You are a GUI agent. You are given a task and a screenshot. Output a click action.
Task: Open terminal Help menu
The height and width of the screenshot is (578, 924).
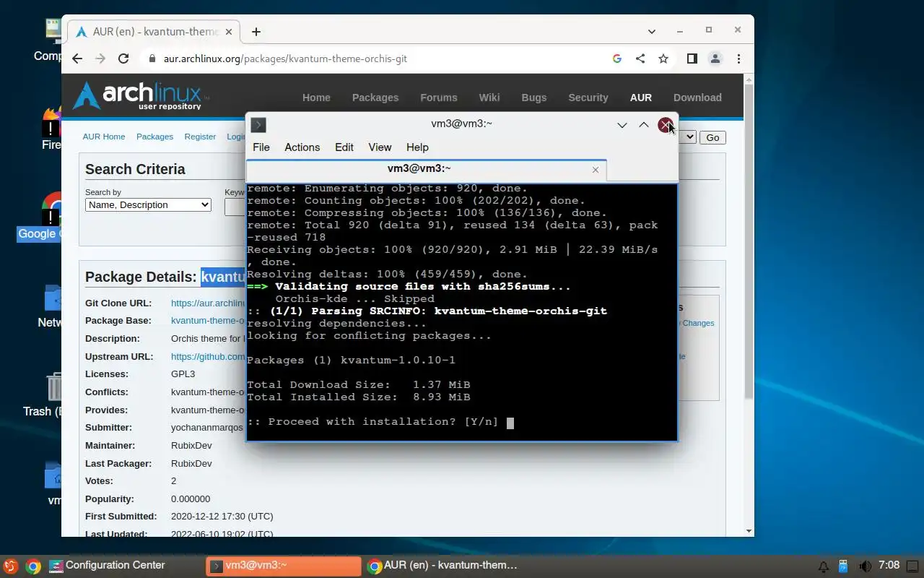tap(417, 147)
